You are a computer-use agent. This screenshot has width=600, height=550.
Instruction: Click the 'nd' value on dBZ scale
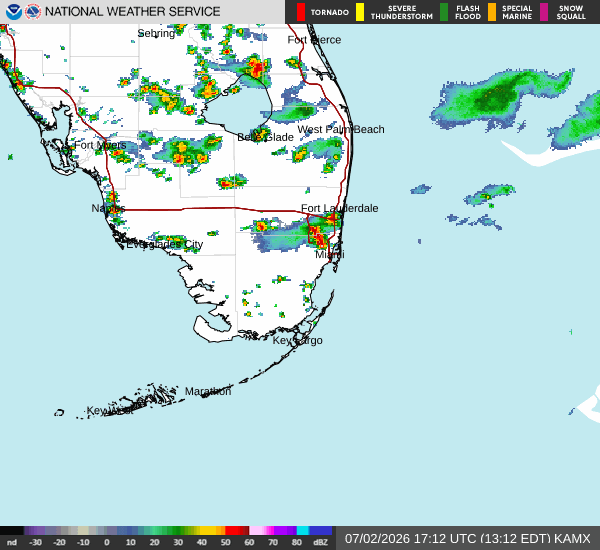click(x=12, y=542)
